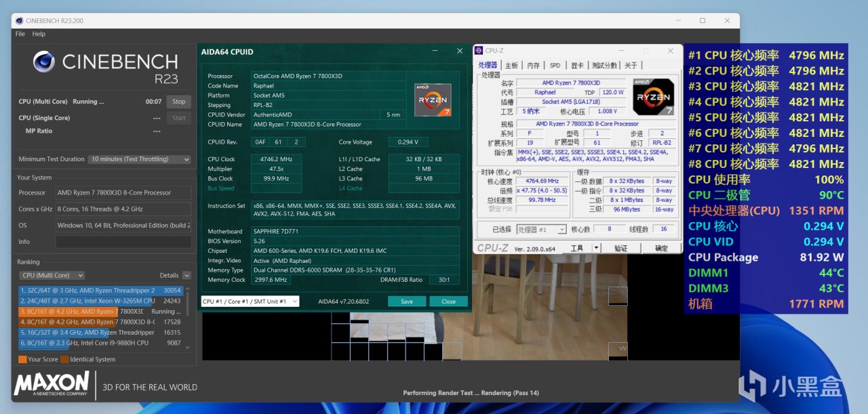The height and width of the screenshot is (414, 868).
Task: Click the CPU Package 81.92 W reading
Action: coord(766,257)
